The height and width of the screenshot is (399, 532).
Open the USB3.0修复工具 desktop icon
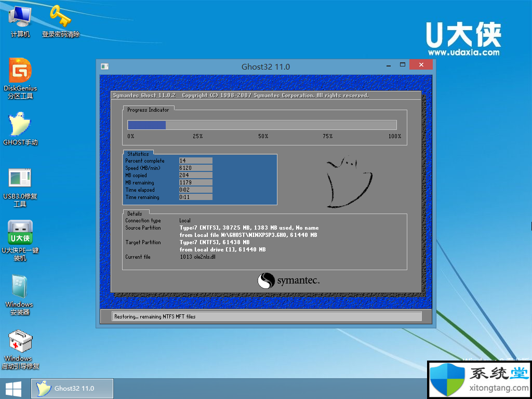coord(20,188)
